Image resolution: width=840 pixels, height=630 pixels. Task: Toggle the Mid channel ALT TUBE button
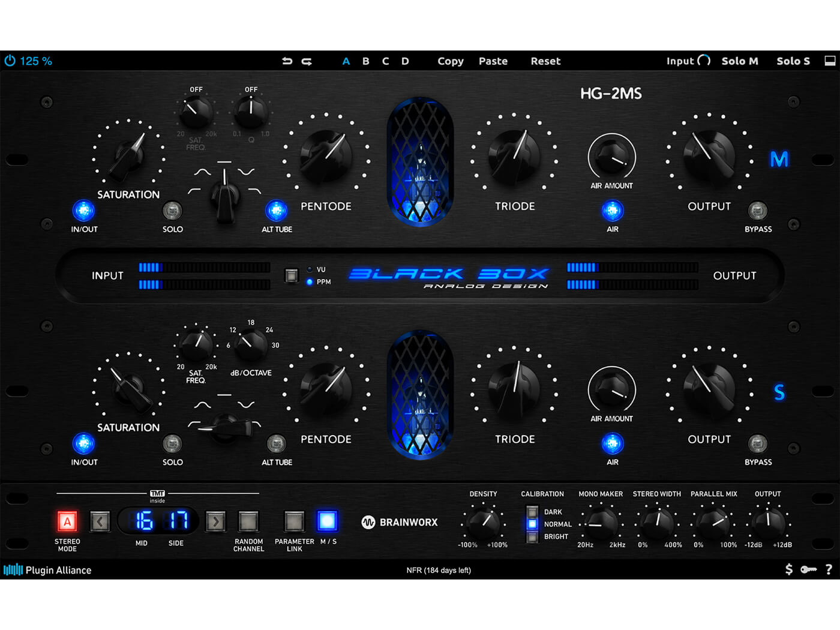(x=276, y=211)
